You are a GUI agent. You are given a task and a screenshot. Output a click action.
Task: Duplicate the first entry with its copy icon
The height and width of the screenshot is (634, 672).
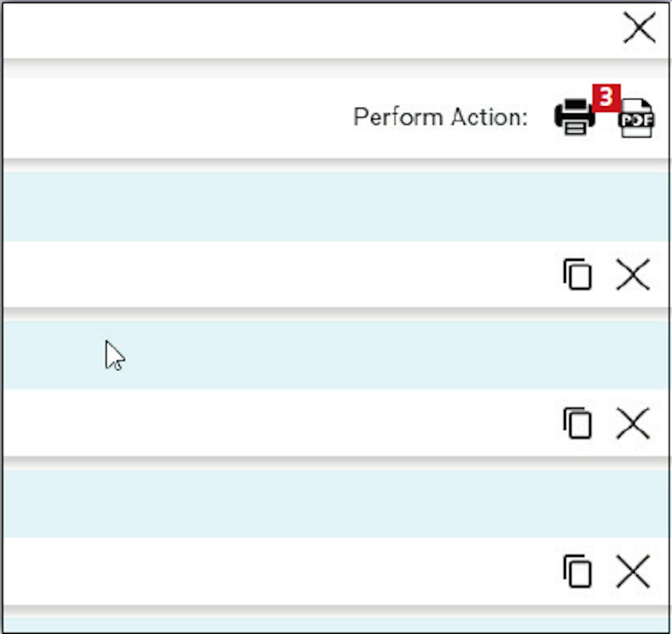pos(577,274)
